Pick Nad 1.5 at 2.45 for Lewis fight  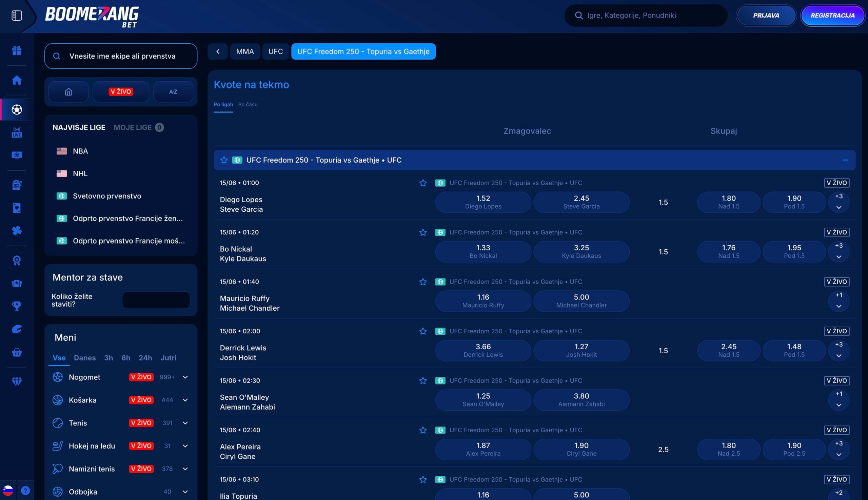click(x=729, y=351)
